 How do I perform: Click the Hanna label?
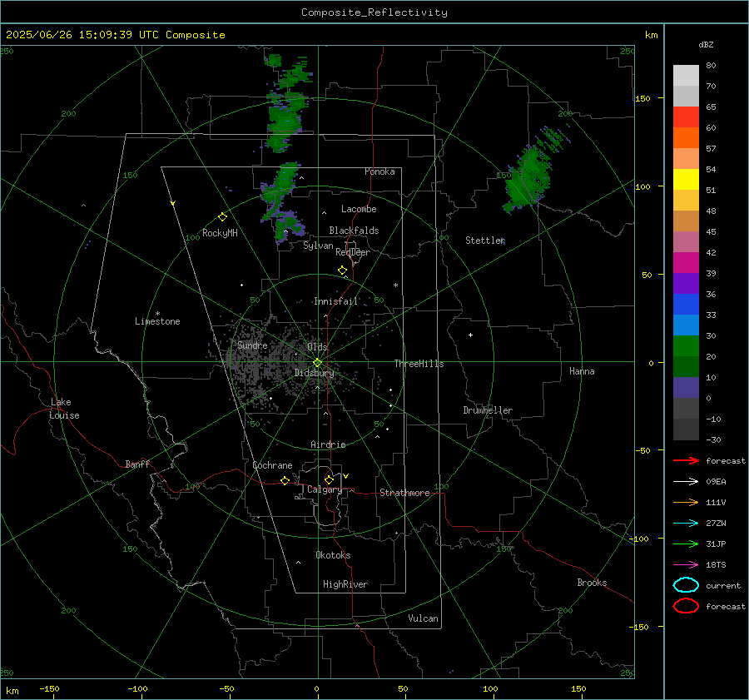tap(582, 371)
